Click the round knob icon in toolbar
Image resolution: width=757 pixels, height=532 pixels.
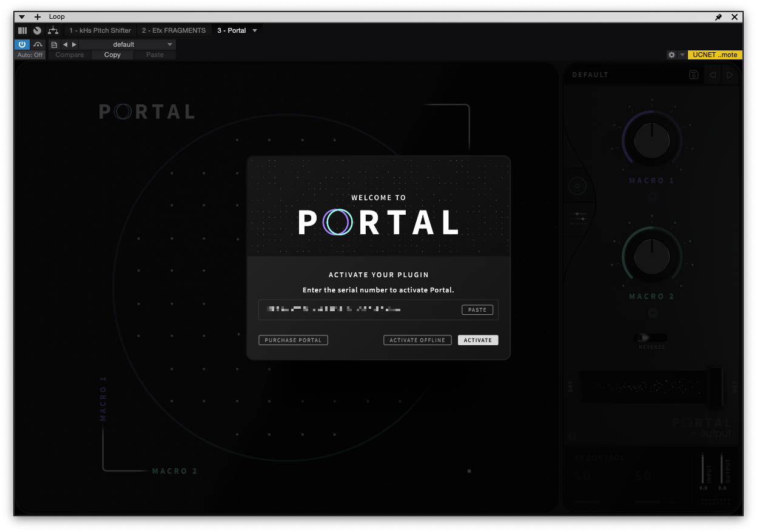pyautogui.click(x=38, y=30)
